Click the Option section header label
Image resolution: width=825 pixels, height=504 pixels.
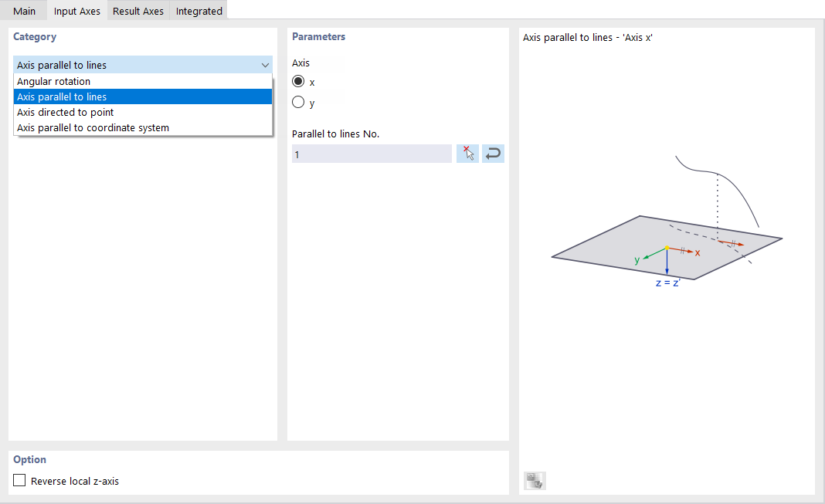(x=29, y=459)
